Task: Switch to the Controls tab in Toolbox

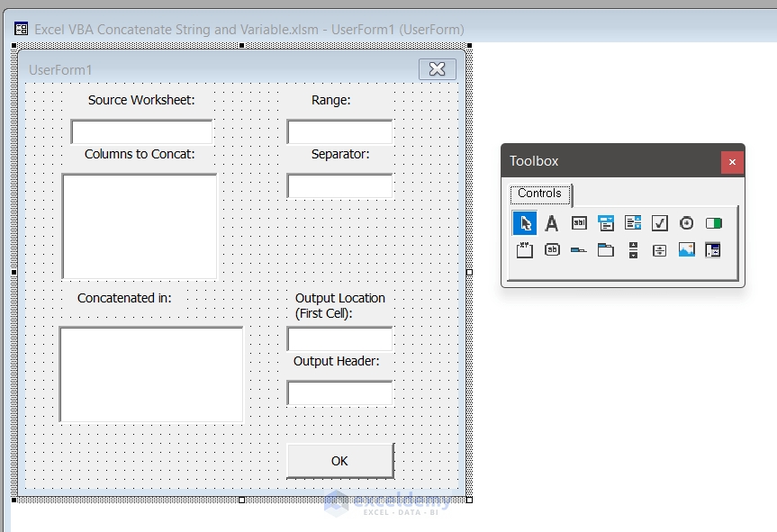Action: [539, 194]
